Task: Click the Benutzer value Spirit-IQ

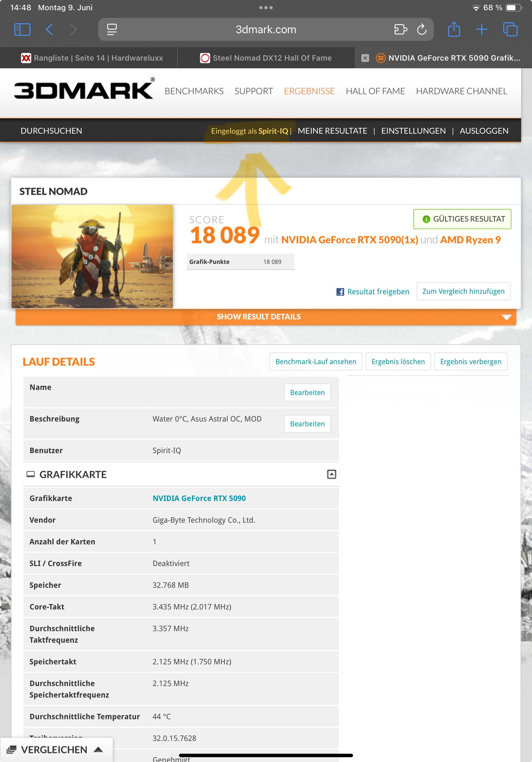Action: (x=166, y=450)
